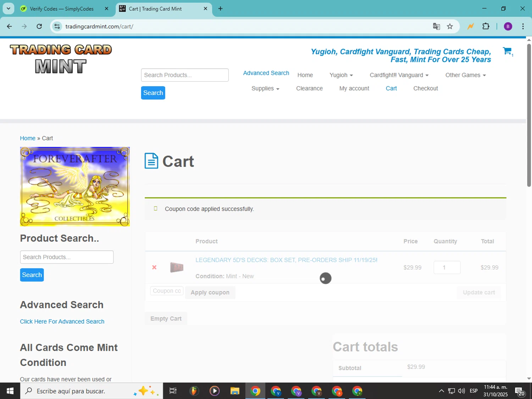Viewport: 532px width, 399px height.
Task: Open the Chrome profile avatar B
Action: [x=508, y=26]
